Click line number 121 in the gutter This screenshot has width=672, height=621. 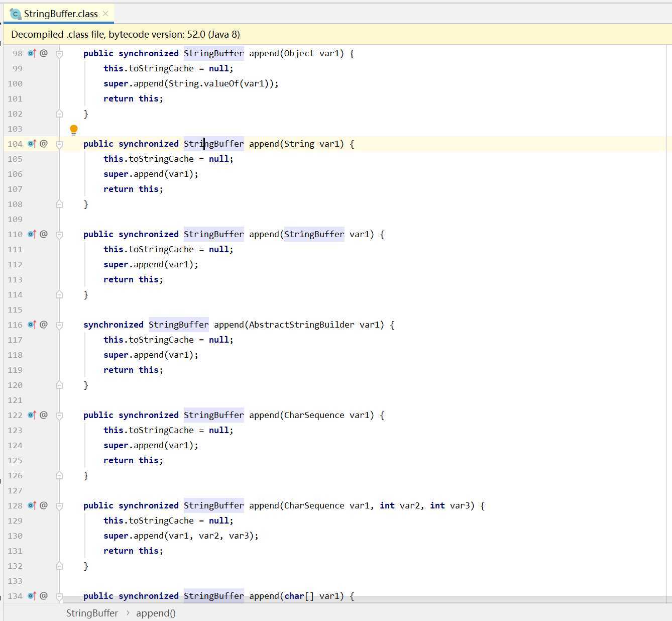(15, 400)
